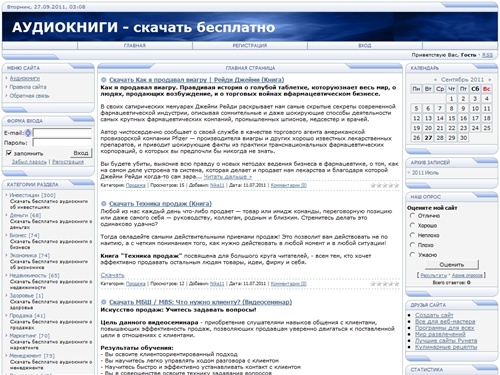Viewport: 500px width, 375px height.
Task: Select Хорошо poll option
Action: (x=412, y=225)
